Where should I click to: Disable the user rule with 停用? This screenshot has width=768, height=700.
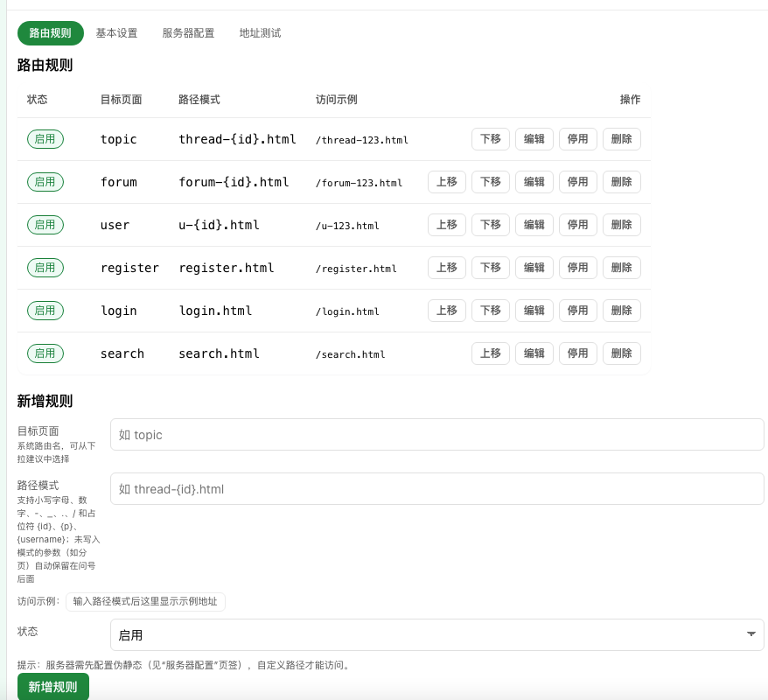(x=577, y=225)
